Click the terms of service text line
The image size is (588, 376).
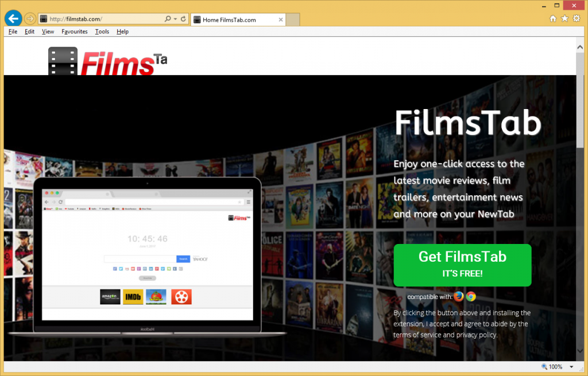coord(445,335)
